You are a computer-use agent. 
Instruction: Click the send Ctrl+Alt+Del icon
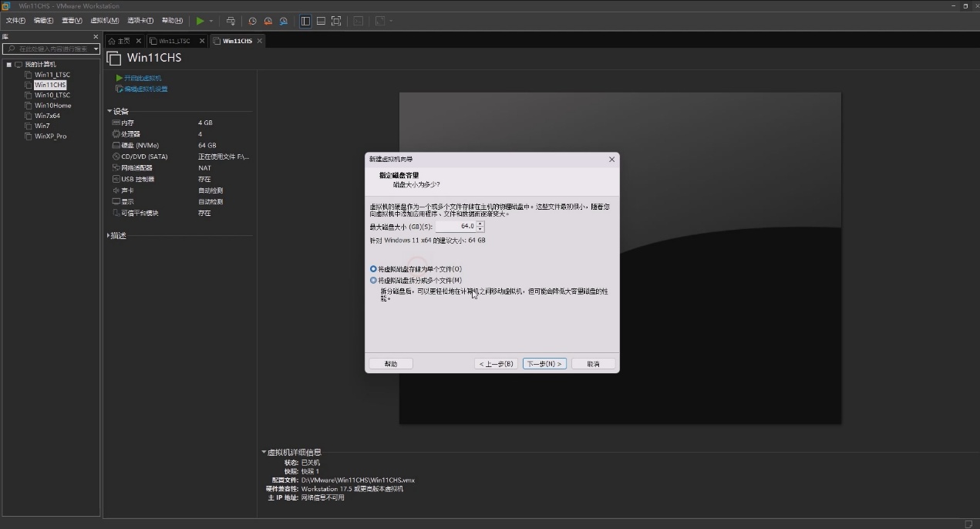click(x=230, y=21)
